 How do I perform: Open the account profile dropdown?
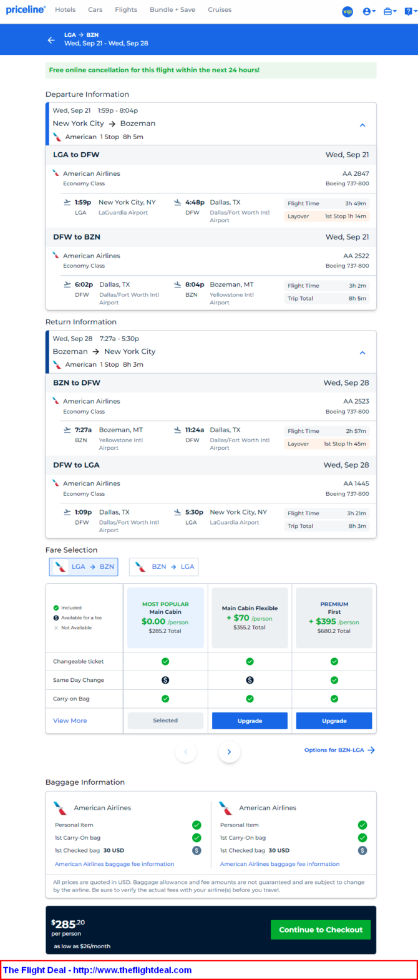pos(369,11)
